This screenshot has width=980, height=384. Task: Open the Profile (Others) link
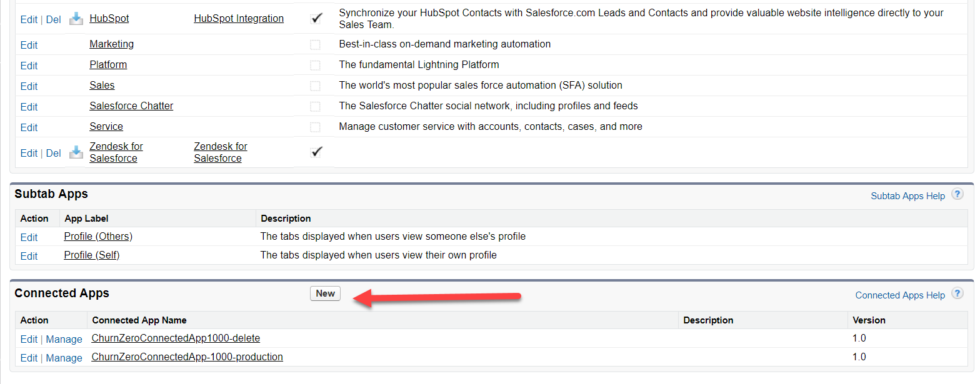[x=98, y=236]
